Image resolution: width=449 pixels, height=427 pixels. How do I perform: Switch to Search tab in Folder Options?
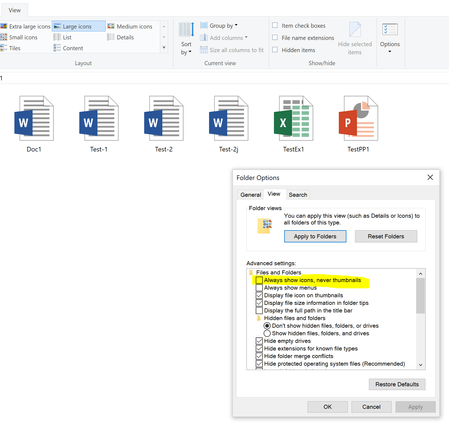298,195
